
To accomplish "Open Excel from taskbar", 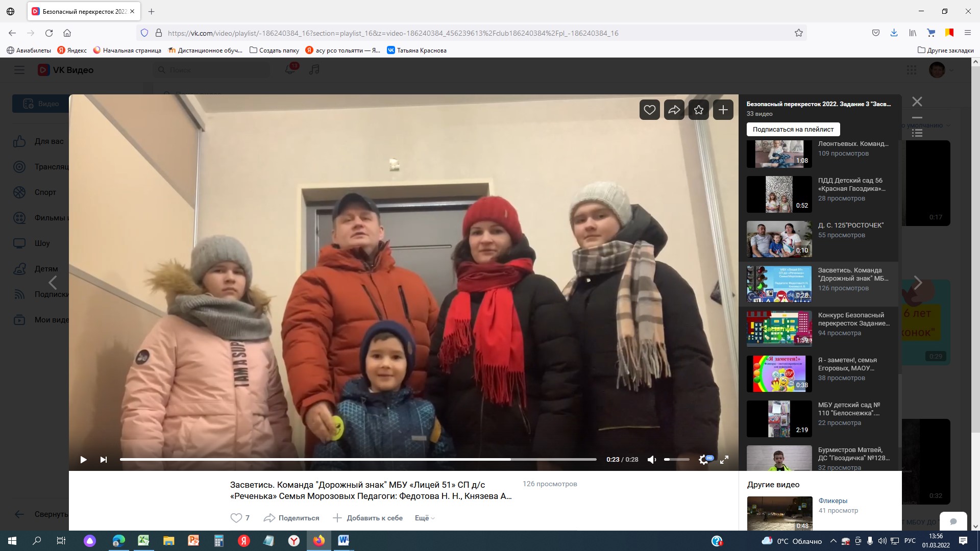I will point(143,541).
